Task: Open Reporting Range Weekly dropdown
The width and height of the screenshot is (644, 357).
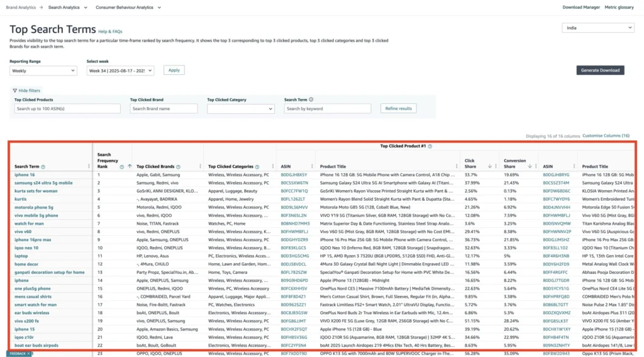Action: coord(43,71)
